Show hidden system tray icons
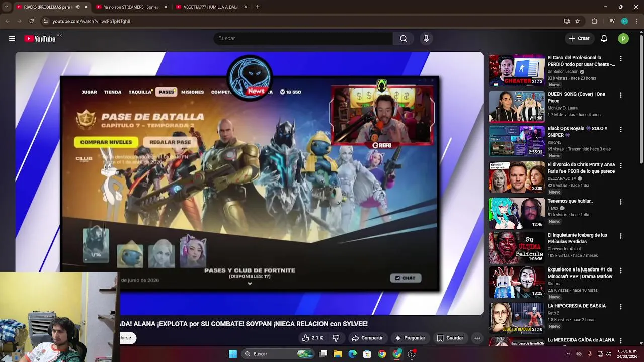This screenshot has height=362, width=644. point(568,354)
